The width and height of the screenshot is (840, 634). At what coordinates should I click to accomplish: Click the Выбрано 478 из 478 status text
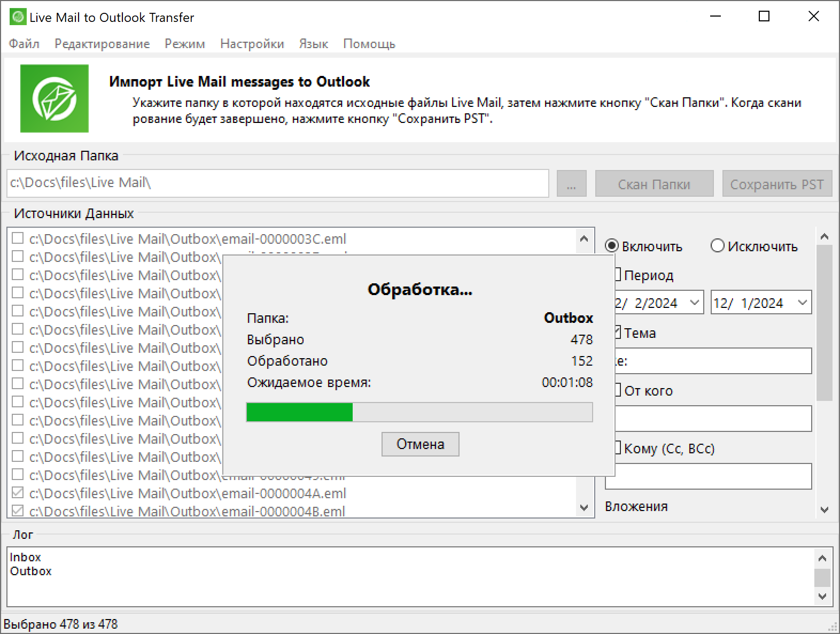point(60,624)
